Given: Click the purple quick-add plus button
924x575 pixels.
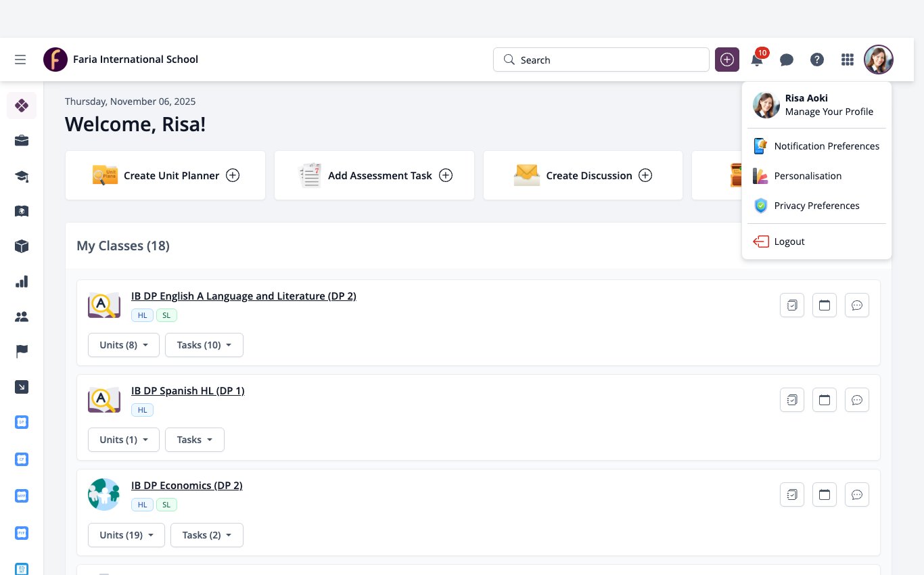Looking at the screenshot, I should tap(727, 60).
